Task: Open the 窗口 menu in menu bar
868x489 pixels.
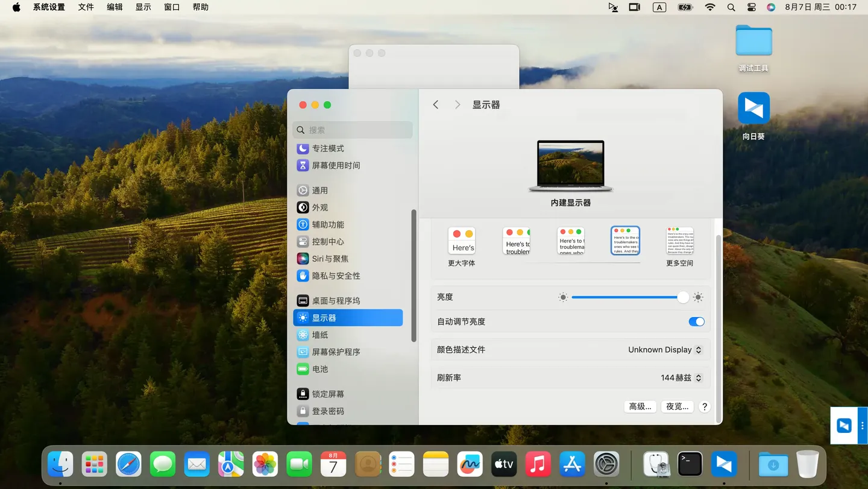Action: tap(172, 7)
